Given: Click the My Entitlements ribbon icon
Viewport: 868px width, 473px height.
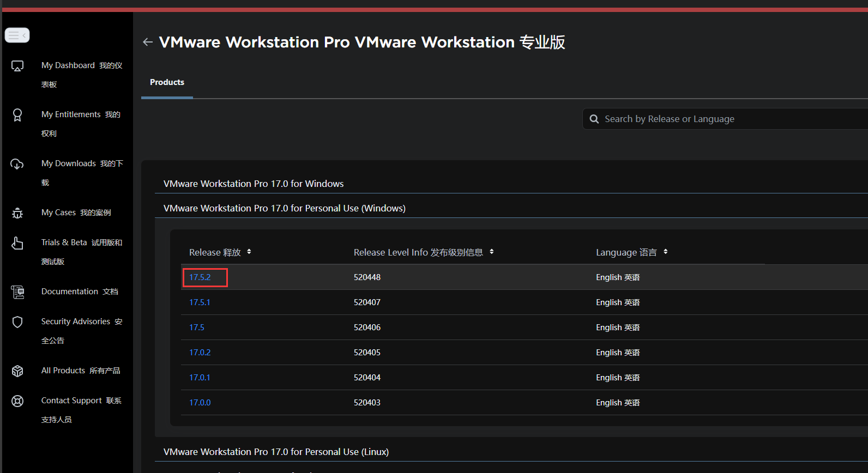Looking at the screenshot, I should tap(17, 115).
